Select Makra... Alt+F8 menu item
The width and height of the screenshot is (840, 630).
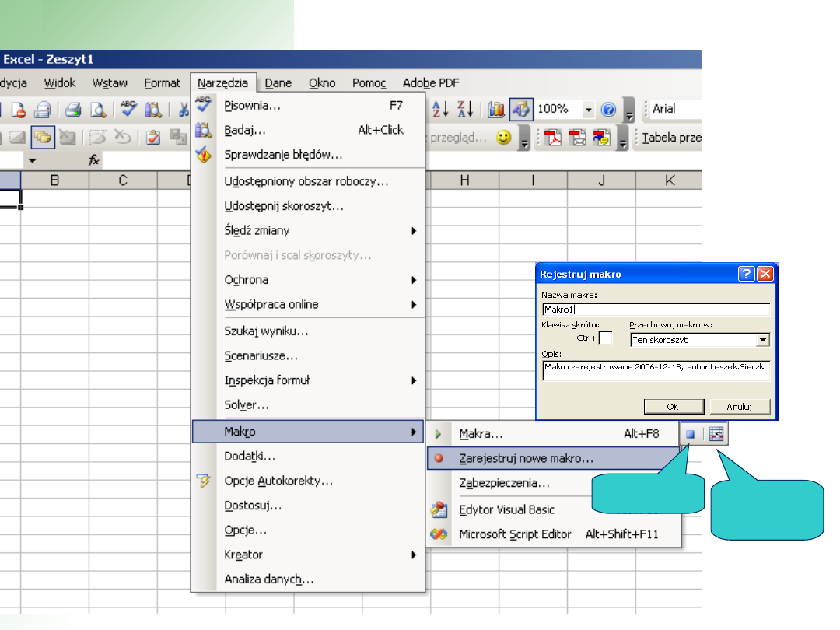pos(554,434)
